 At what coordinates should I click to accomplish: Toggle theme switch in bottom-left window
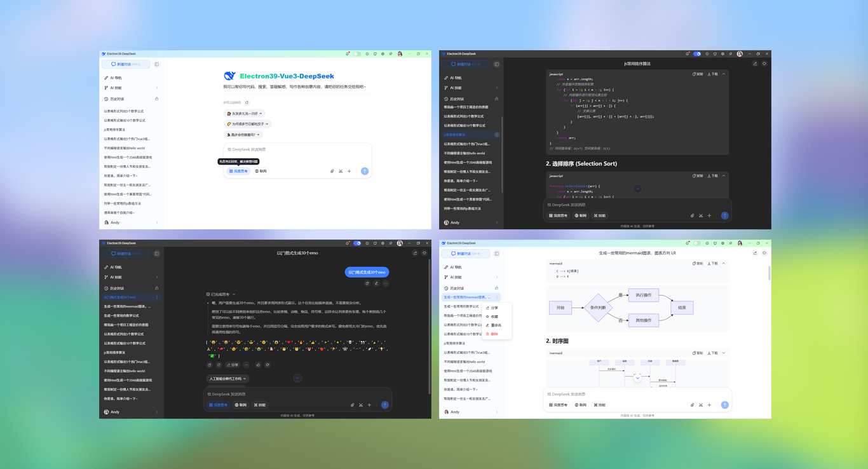point(357,243)
